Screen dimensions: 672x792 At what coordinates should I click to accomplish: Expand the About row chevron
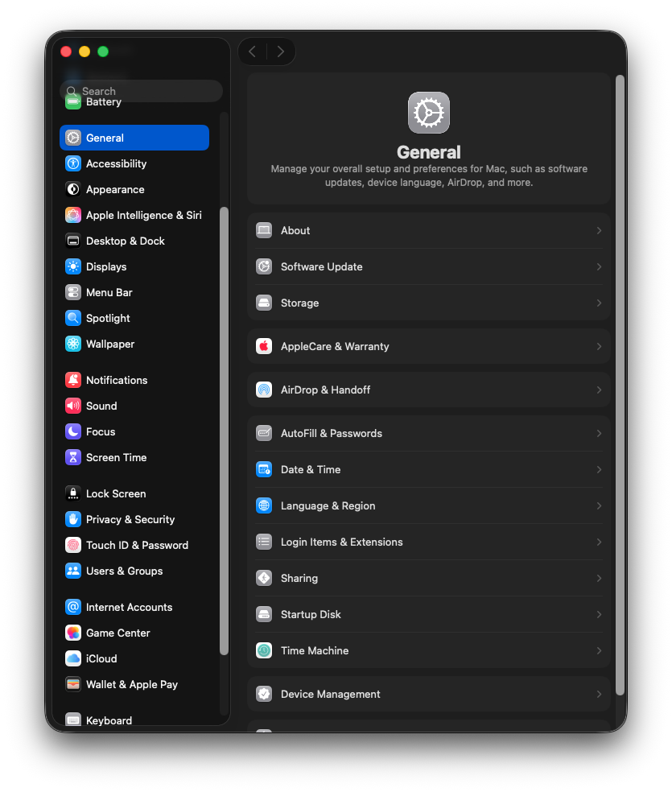click(599, 230)
